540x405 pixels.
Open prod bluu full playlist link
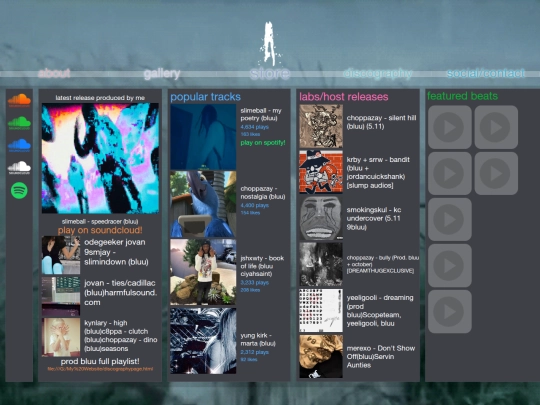coord(100,361)
